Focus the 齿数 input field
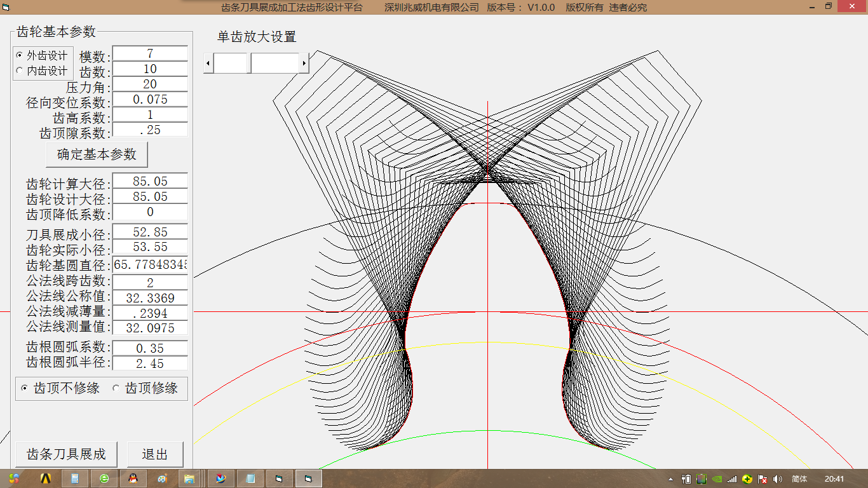This screenshot has width=868, height=488. (150, 69)
